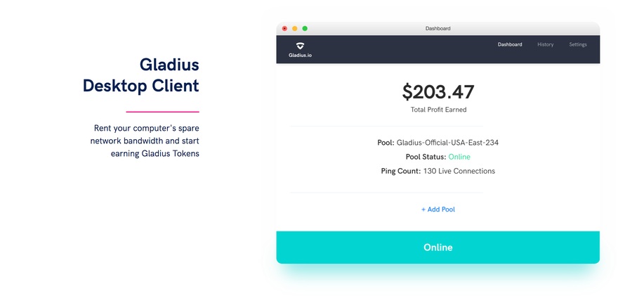Maximize the window with the green button
The width and height of the screenshot is (644, 296).
305,28
